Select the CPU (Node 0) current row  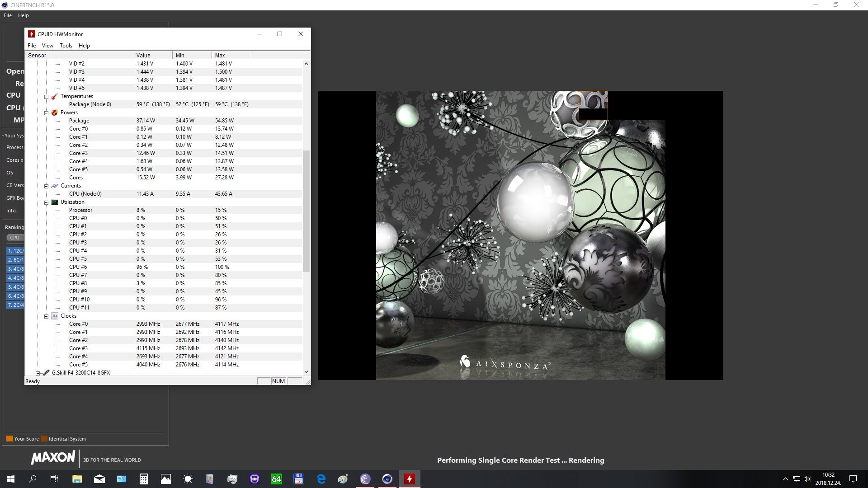point(164,194)
